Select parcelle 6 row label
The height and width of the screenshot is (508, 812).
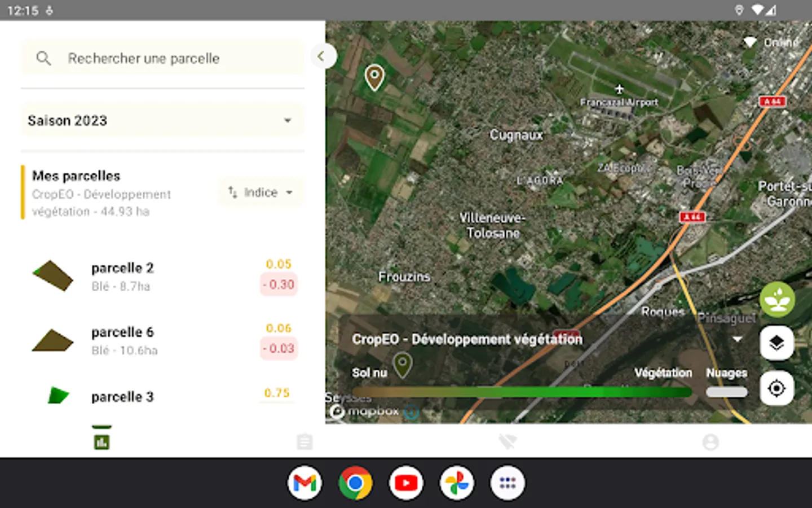(122, 332)
